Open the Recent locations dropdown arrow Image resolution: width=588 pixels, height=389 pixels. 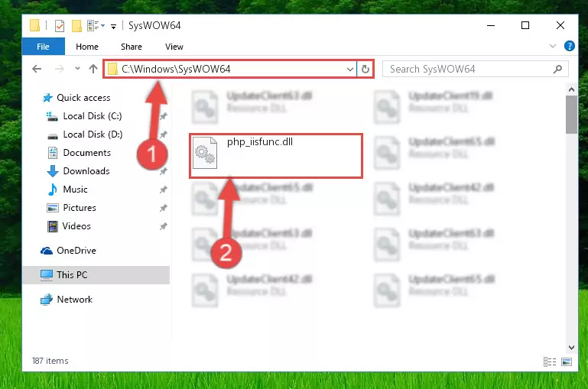pos(77,69)
